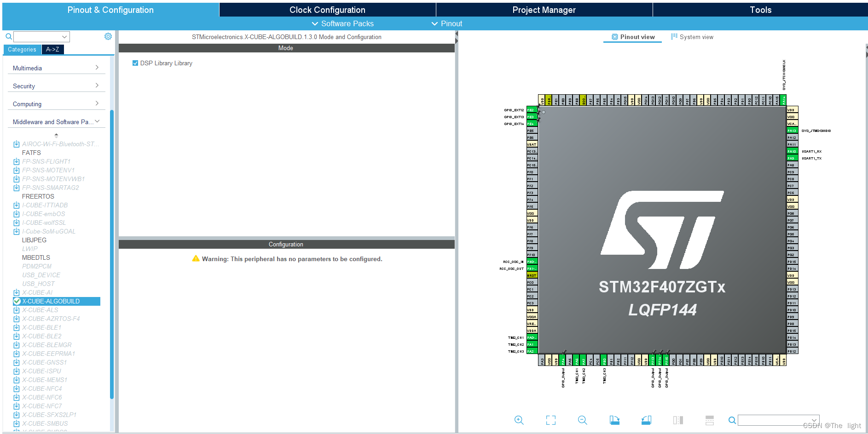Viewport: 868px width, 434px height.
Task: Select the A->Z sorting tab
Action: [52, 49]
